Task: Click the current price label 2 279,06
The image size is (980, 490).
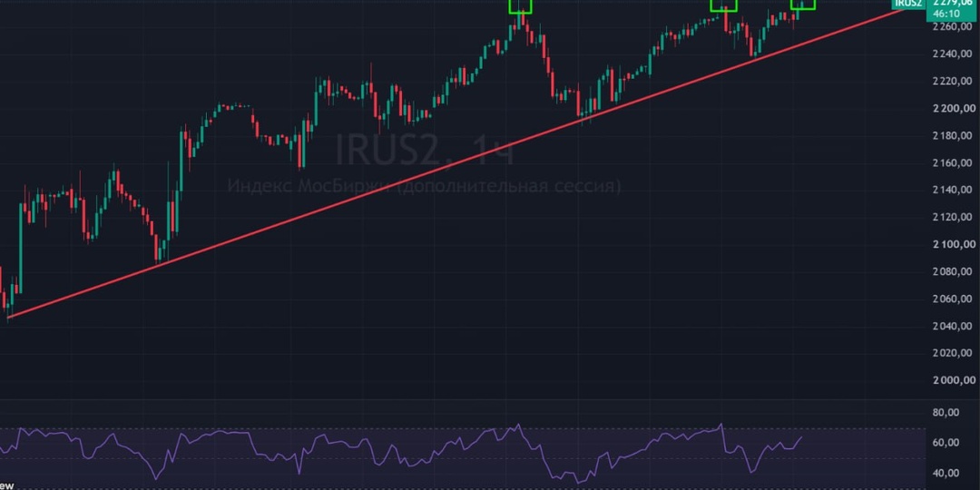Action: pos(951,3)
